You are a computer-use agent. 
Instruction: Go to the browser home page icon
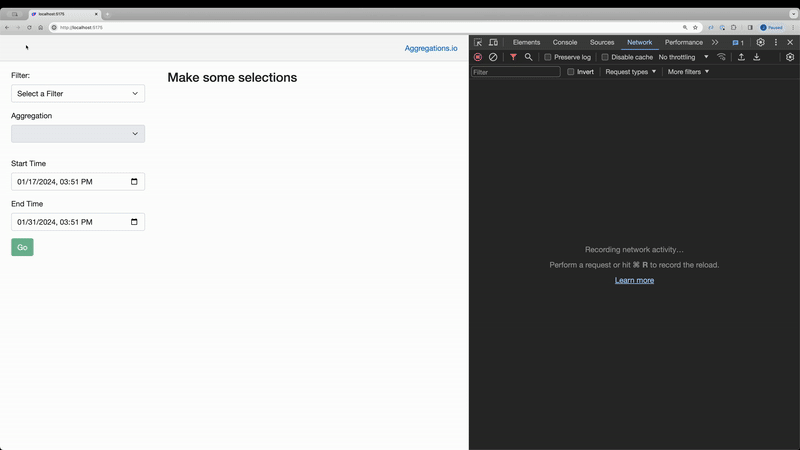(x=40, y=28)
